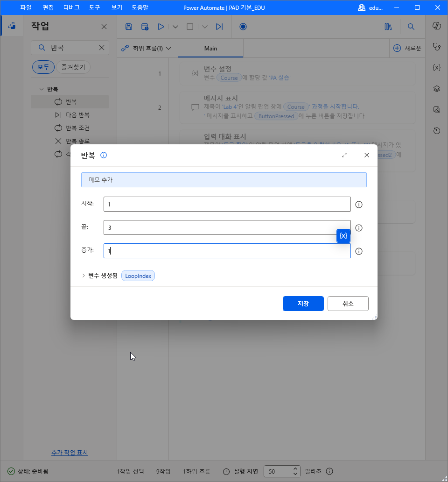
Task: Expand the 반복 dialog with the arrows icon
Action: (344, 155)
